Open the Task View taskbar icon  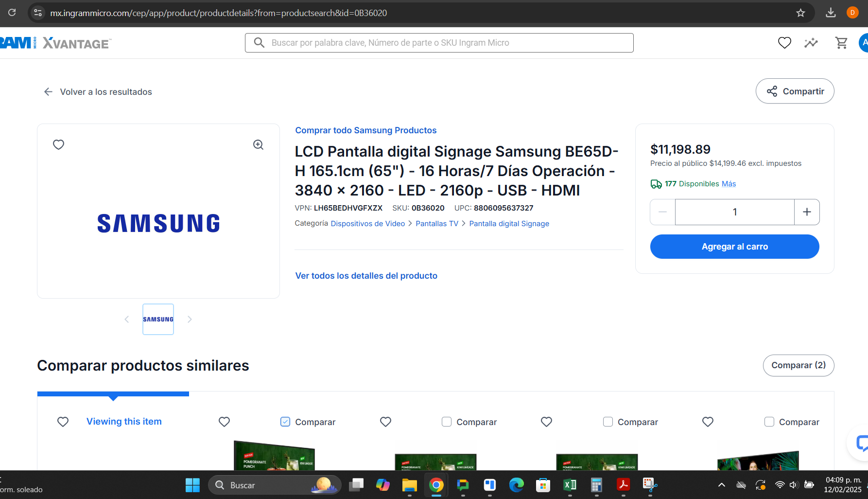[x=356, y=485]
